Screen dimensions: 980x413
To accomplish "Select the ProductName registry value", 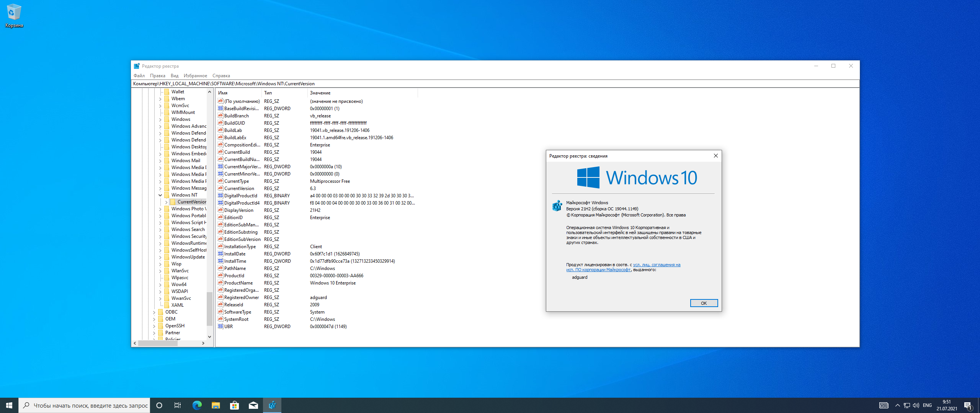I will pyautogui.click(x=238, y=283).
